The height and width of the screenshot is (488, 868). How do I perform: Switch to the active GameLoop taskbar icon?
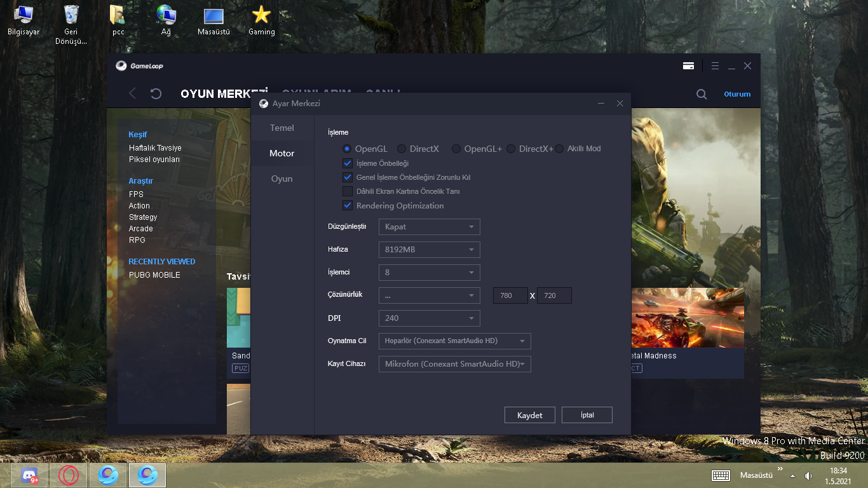click(147, 475)
